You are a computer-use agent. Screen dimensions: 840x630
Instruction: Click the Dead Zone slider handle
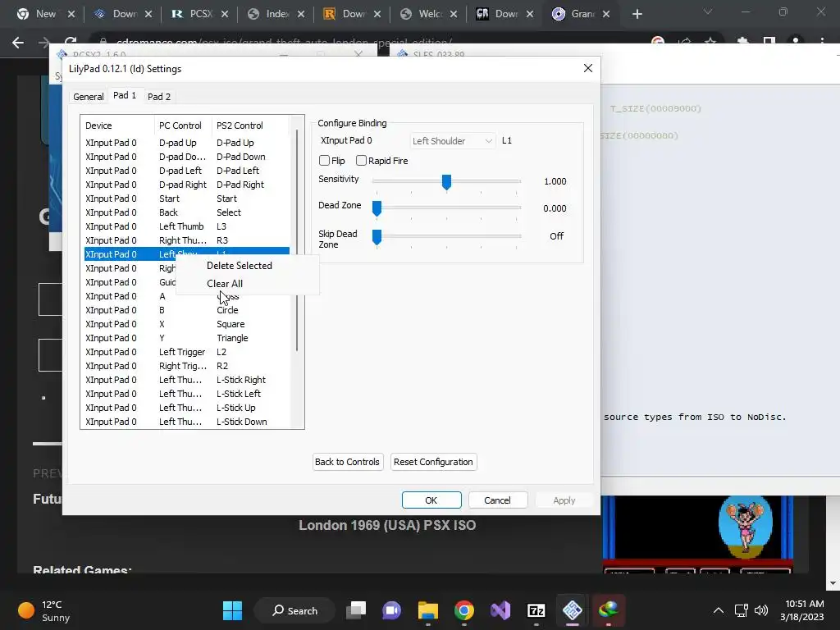[377, 208]
